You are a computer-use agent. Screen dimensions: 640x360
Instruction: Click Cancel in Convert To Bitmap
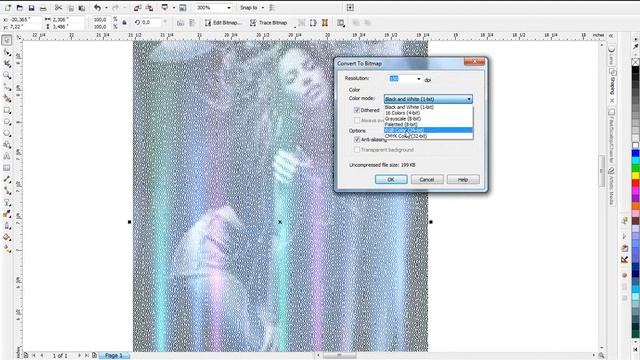click(427, 180)
